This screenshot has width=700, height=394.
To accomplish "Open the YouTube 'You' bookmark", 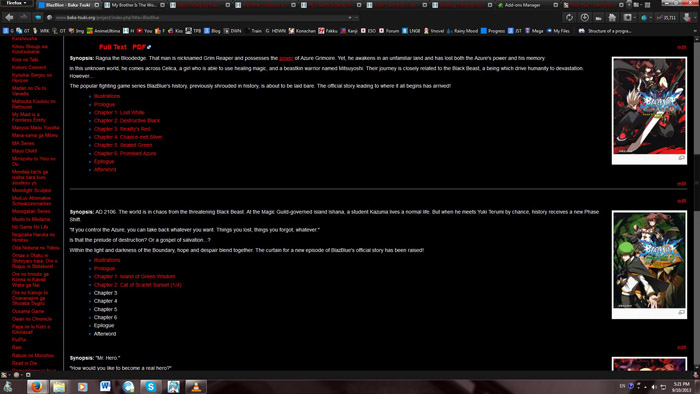I will pos(145,31).
